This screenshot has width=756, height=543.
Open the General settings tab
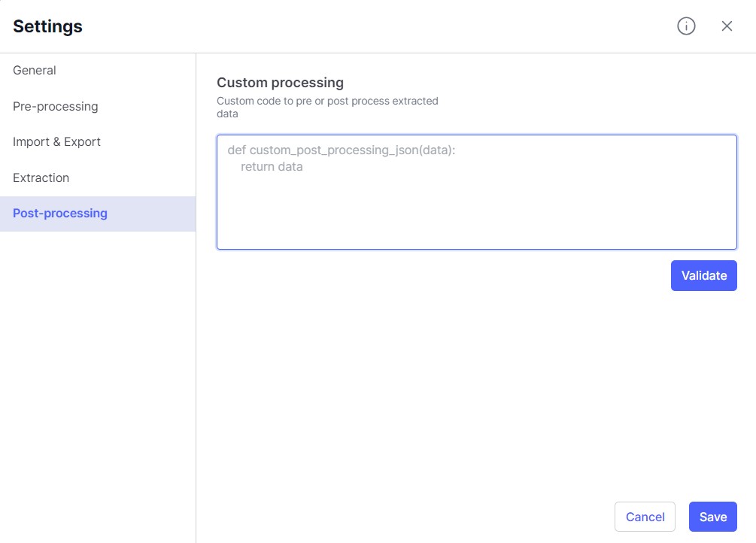[35, 71]
